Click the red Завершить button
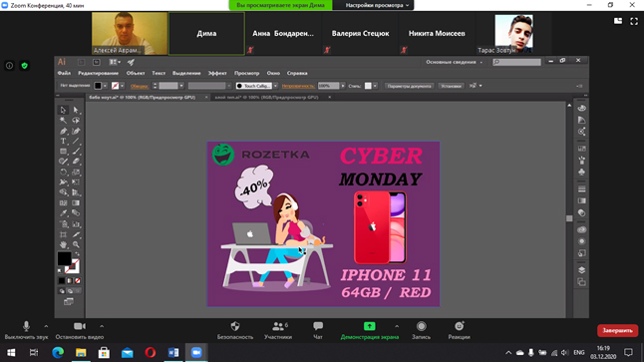Viewport: 644px width, 362px height. (x=617, y=330)
